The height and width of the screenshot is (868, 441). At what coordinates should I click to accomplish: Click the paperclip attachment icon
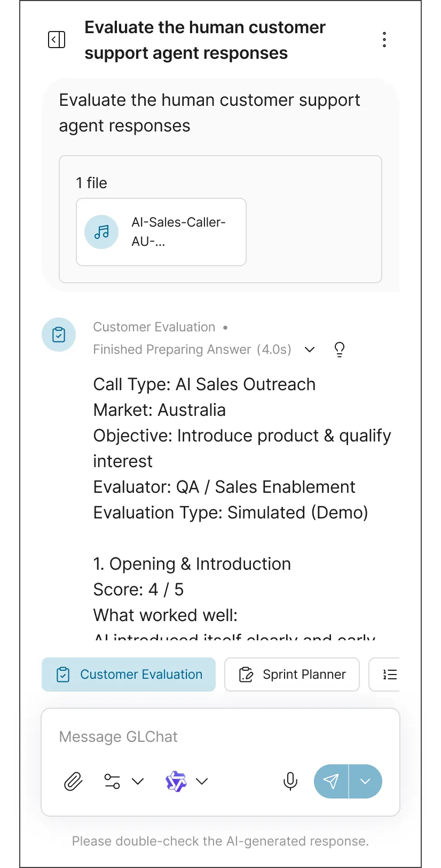pos(73,781)
